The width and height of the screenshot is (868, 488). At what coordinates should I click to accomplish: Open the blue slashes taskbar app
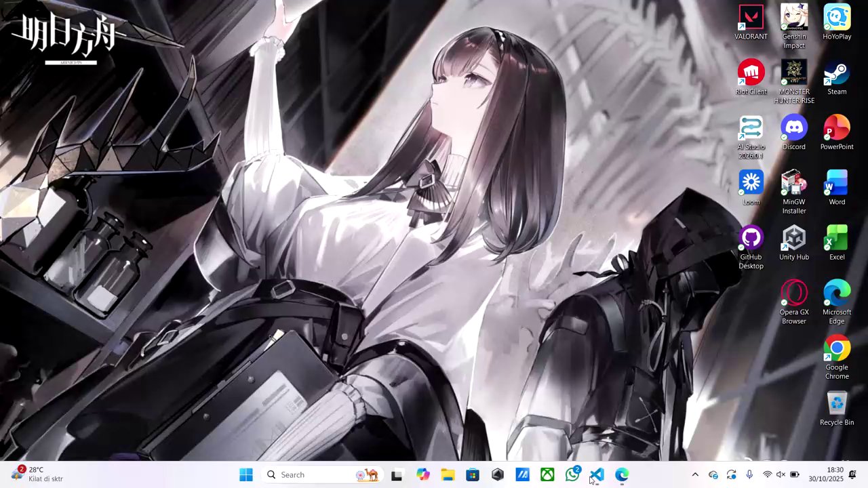tap(522, 475)
